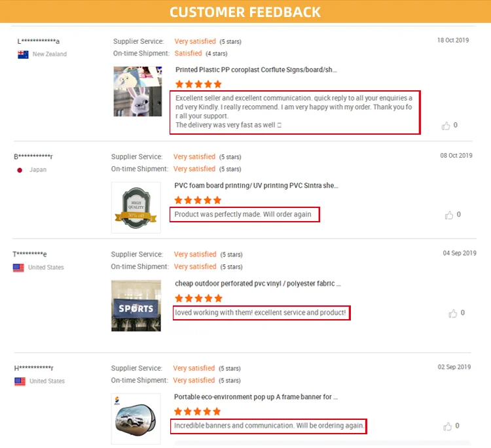The image size is (491, 448).
Task: Click thumbs-up on the Japan customer's review
Action: click(448, 215)
